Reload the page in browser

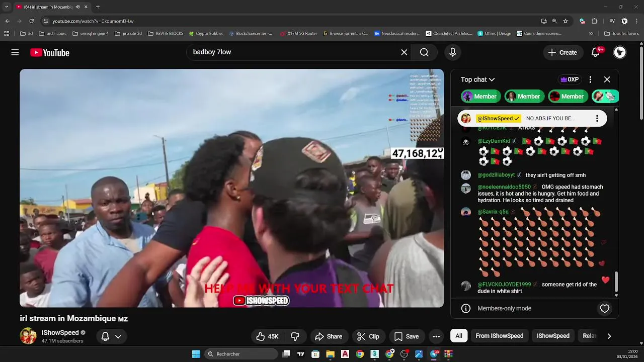click(x=31, y=21)
